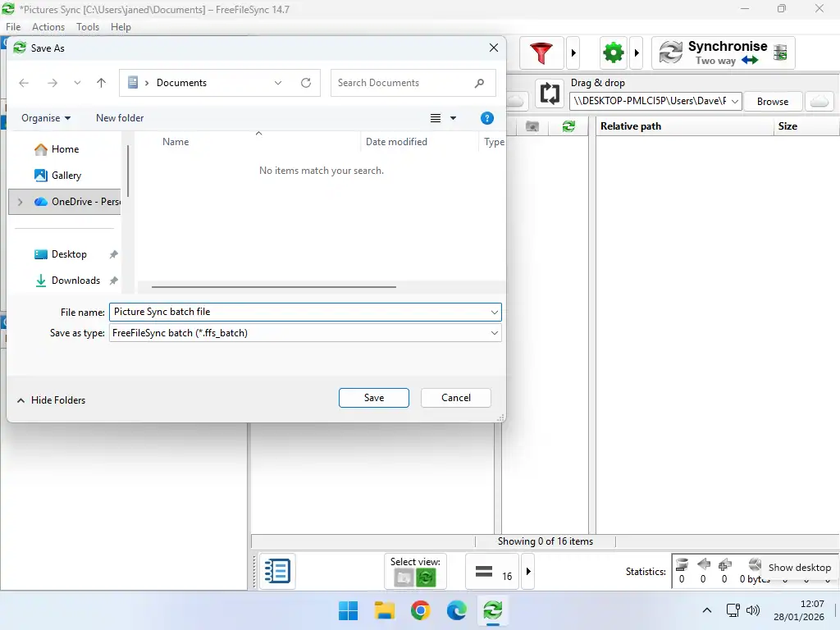The height and width of the screenshot is (630, 840).
Task: Open synchronisation settings via the green gear icon
Action: point(613,52)
